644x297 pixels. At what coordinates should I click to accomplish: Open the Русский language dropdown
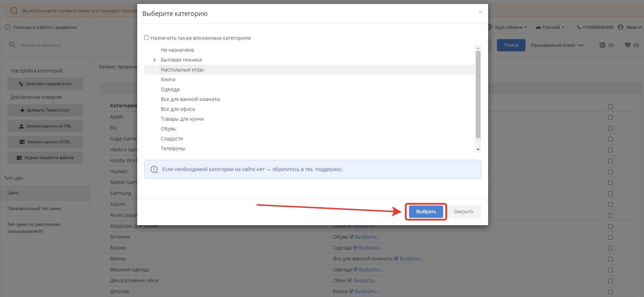tap(551, 27)
